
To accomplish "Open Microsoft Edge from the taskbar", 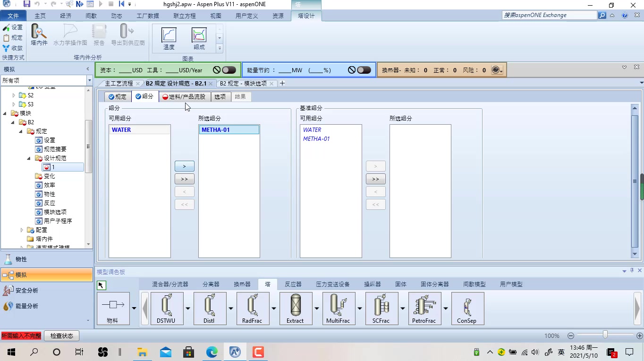I will (212, 352).
